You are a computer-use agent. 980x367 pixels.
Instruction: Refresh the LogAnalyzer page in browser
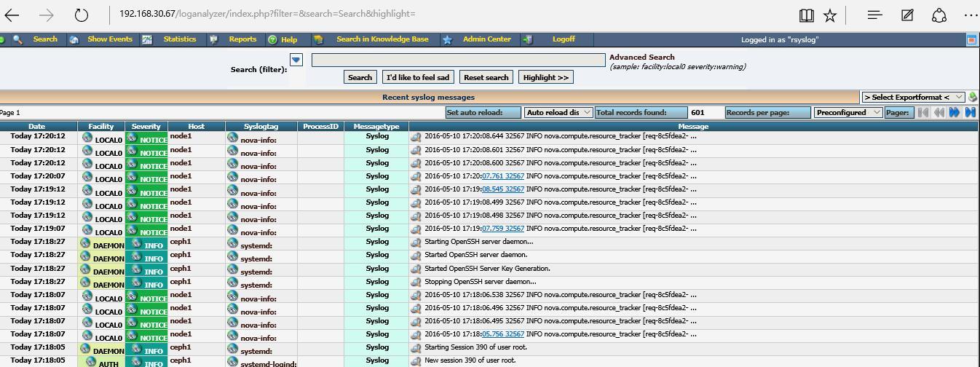tap(82, 15)
